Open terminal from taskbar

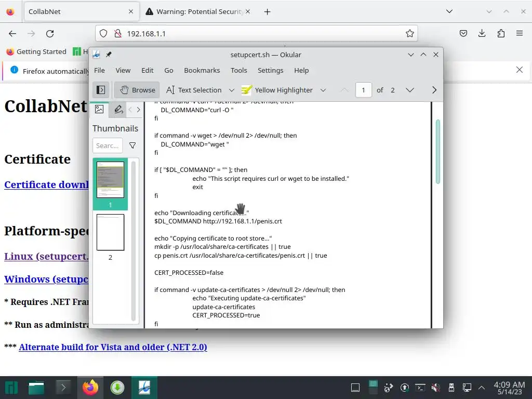click(63, 388)
